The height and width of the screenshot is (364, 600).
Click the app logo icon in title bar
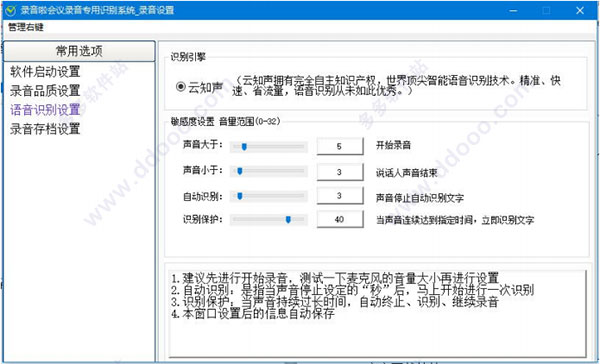(10, 10)
